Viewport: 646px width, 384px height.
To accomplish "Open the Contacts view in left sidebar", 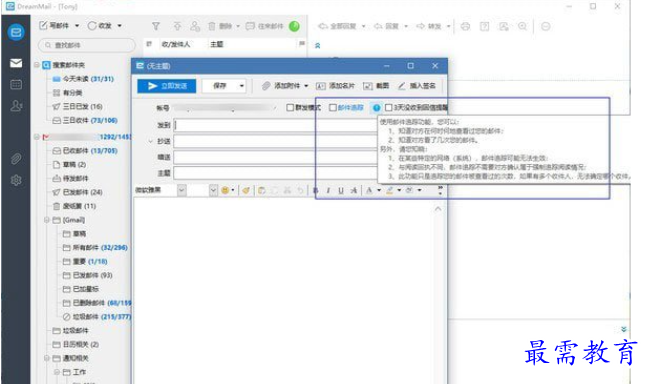I will (x=16, y=106).
